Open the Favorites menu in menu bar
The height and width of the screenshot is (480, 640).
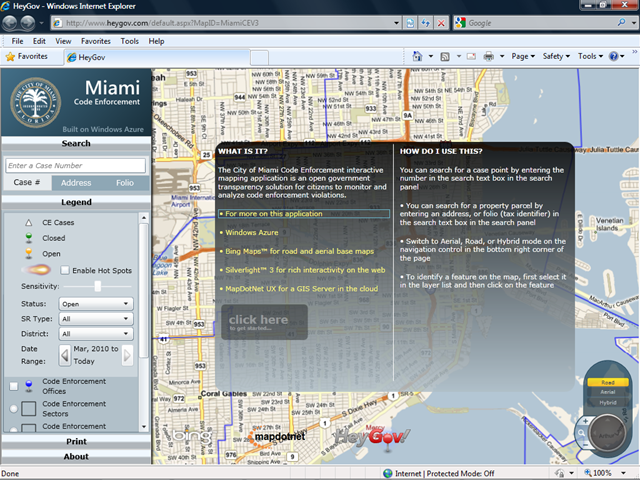pos(96,41)
